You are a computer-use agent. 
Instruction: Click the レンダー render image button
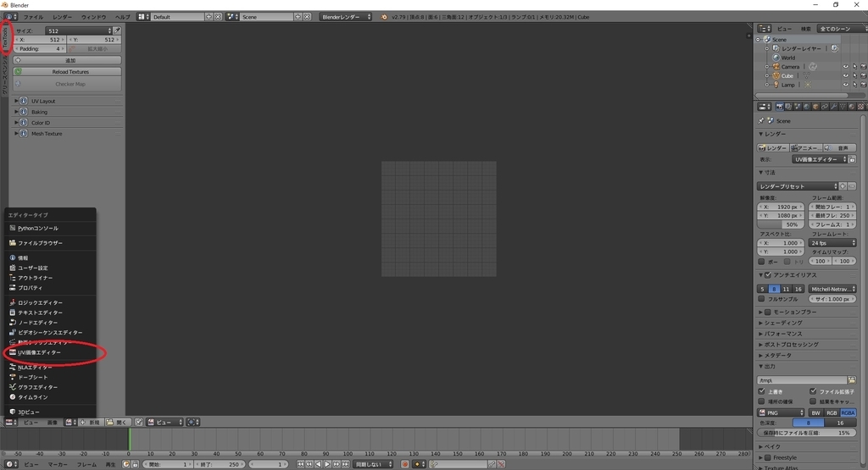click(x=773, y=148)
